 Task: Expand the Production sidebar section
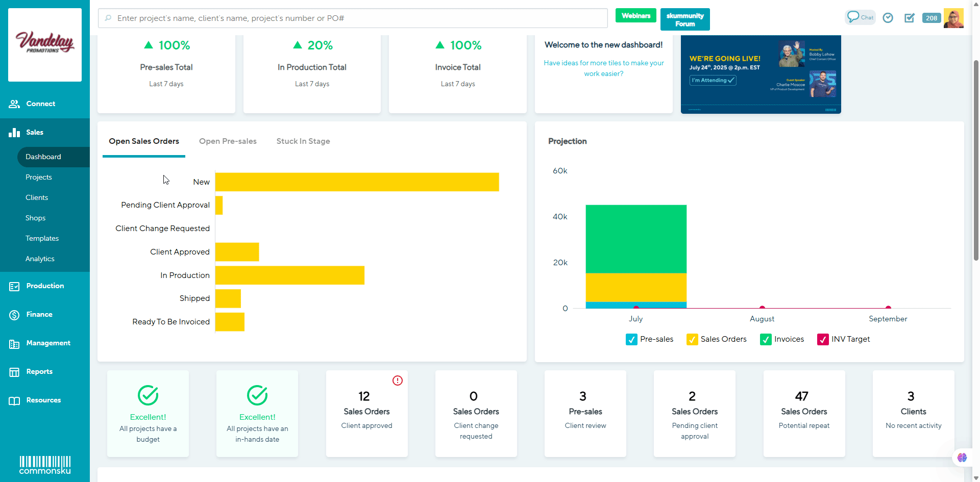pyautogui.click(x=45, y=286)
